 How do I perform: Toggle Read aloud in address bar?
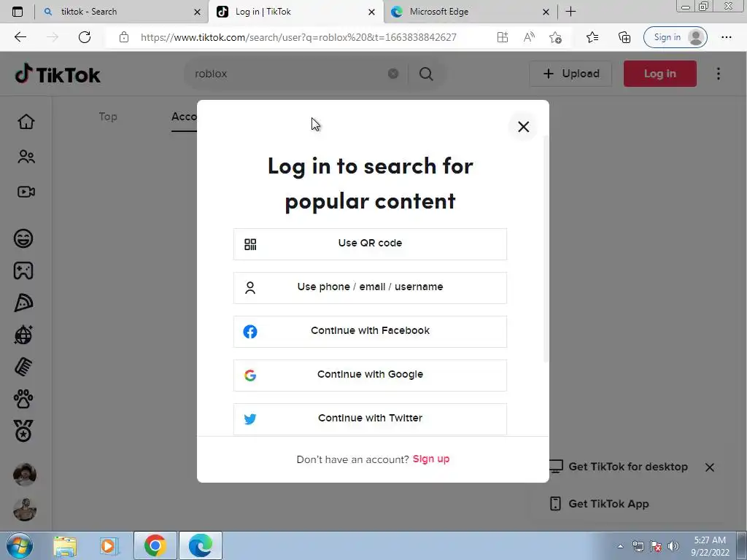click(x=529, y=37)
